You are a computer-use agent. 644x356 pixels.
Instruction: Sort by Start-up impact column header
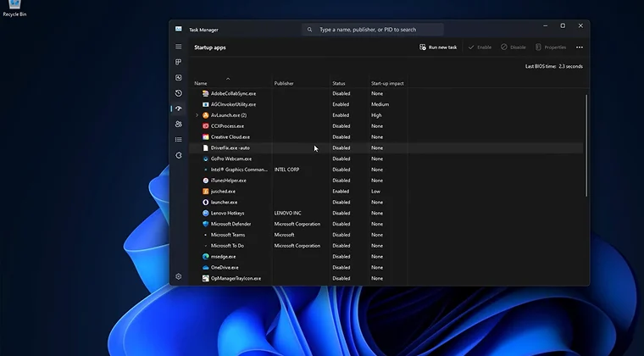387,83
